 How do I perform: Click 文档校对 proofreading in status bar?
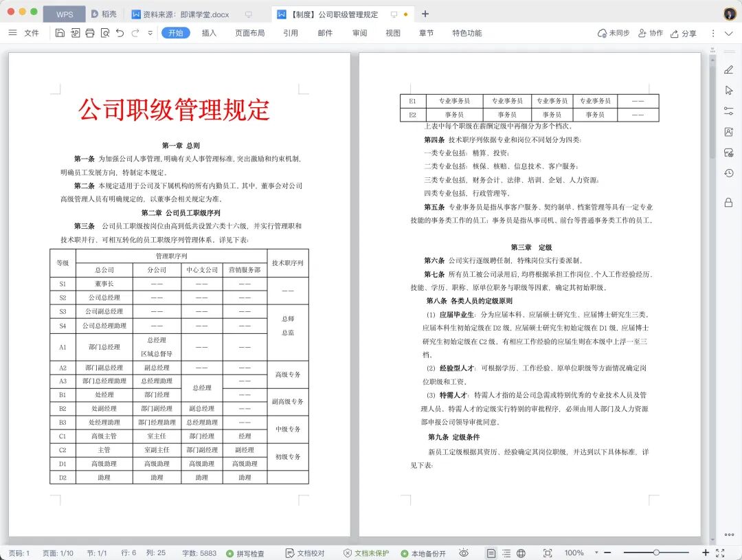[x=305, y=553]
